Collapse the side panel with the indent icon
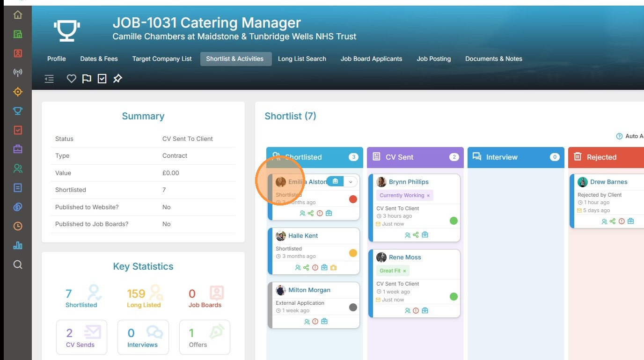This screenshot has width=644, height=360. [49, 79]
